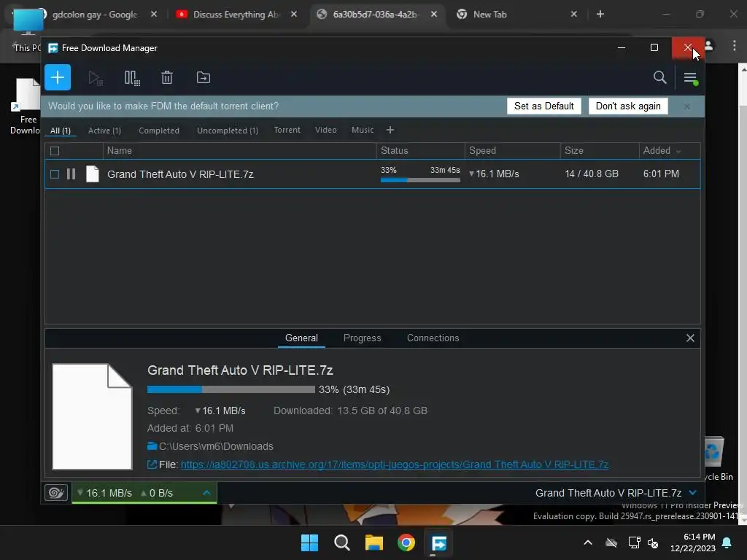Click the details panel progress bar
This screenshot has height=560, width=747.
coord(231,389)
